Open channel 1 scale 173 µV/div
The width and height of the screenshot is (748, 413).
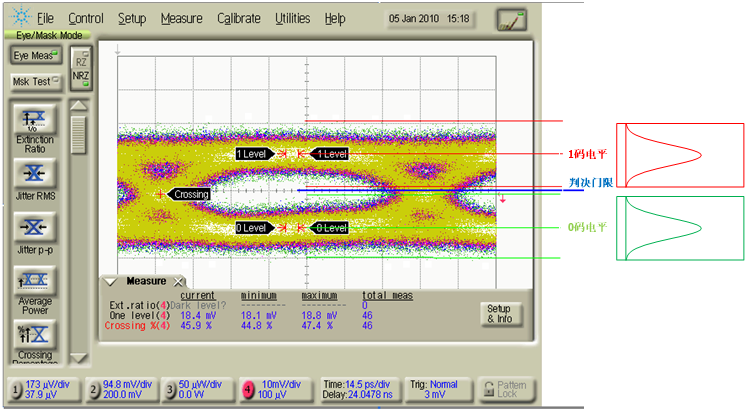48,384
